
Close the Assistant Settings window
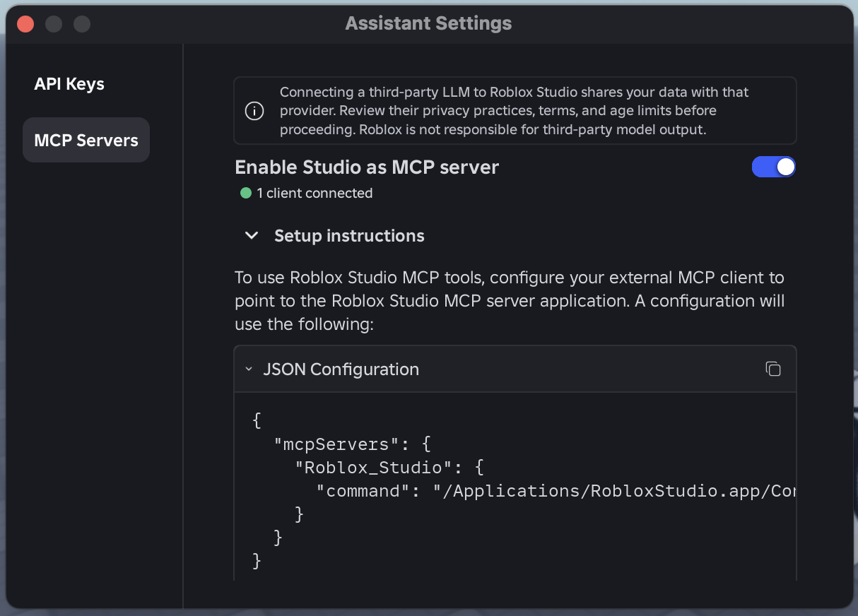point(25,24)
